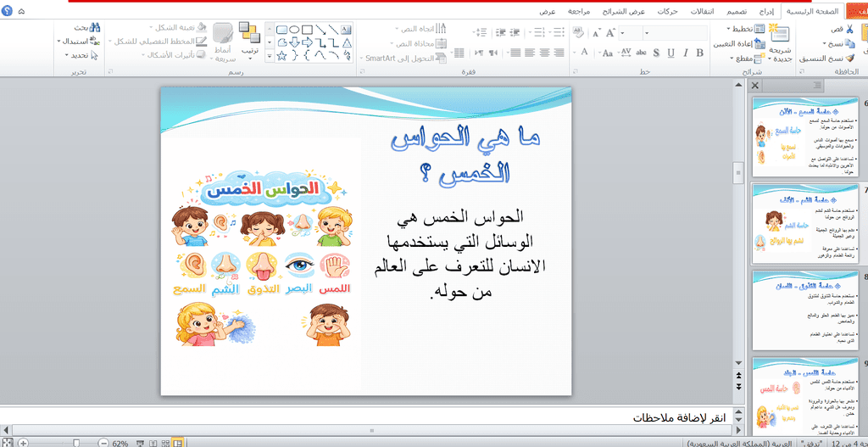Toggle Italic (I) formatting

coord(685,53)
